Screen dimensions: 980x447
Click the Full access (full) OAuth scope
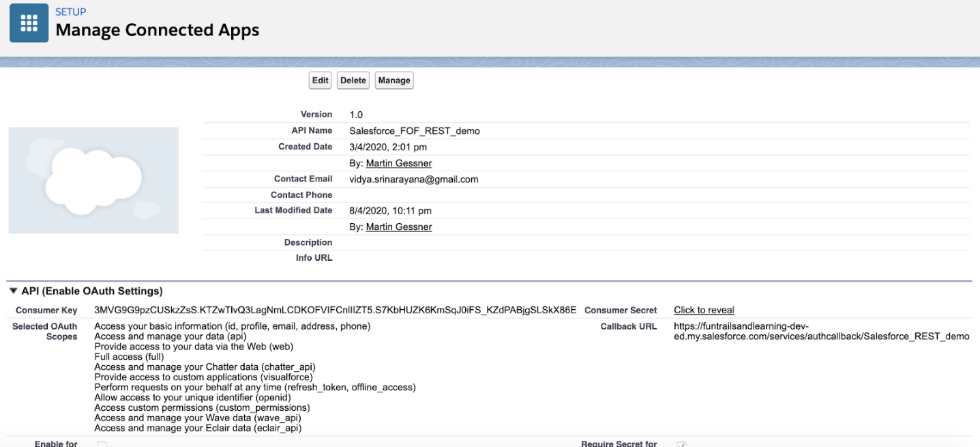click(x=130, y=358)
